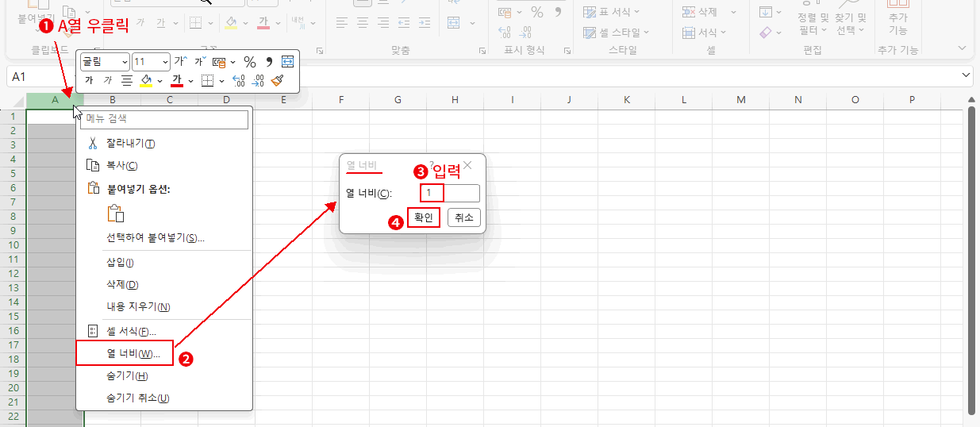Viewport: 980px width, 427px height.
Task: Click the red font color button in mini toolbar
Action: (176, 80)
